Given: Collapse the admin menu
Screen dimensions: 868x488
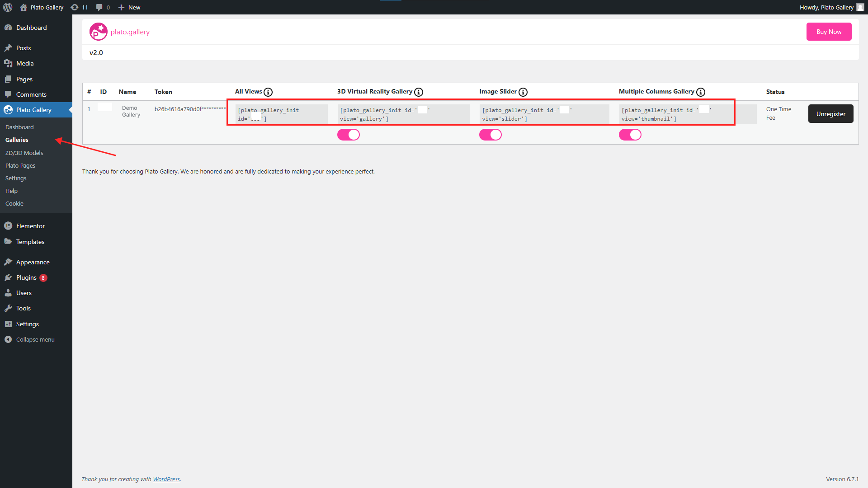Looking at the screenshot, I should 29,339.
